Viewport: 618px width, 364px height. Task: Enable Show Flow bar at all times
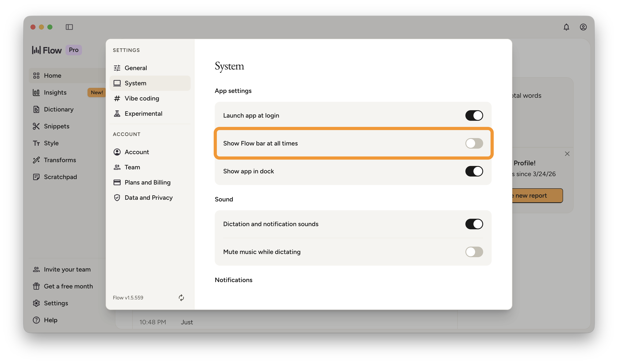point(474,144)
